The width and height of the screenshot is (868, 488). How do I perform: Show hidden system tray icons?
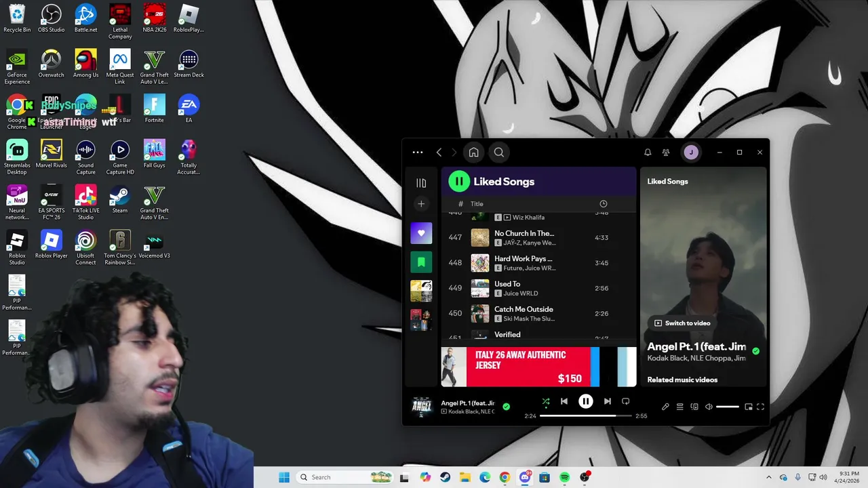click(x=768, y=477)
